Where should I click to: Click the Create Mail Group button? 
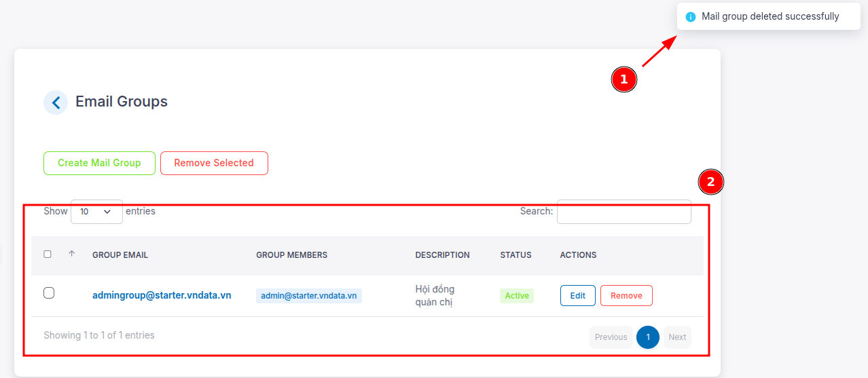pyautogui.click(x=99, y=163)
